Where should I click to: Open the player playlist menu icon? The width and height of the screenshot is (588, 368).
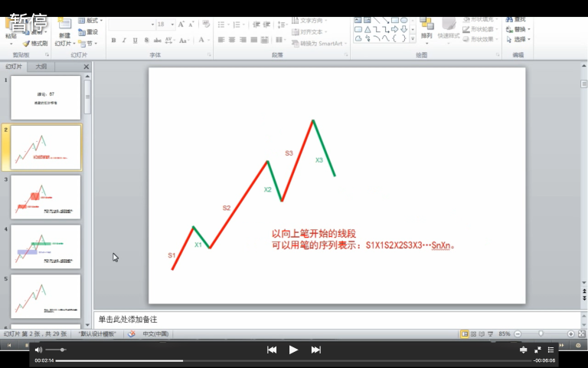click(x=550, y=350)
